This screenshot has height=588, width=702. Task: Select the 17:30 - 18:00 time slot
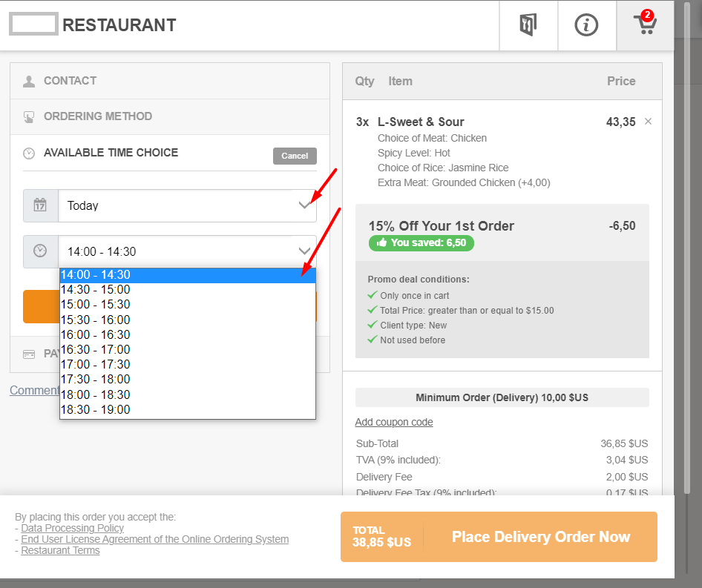188,379
